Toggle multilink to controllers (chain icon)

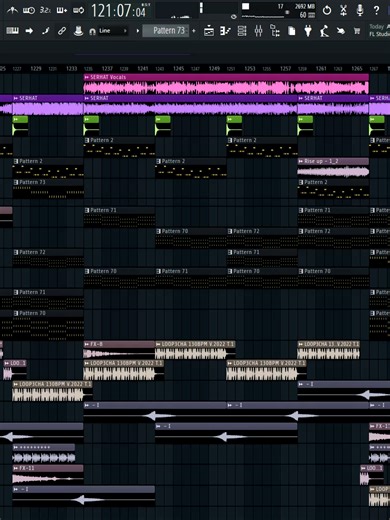pos(62,31)
